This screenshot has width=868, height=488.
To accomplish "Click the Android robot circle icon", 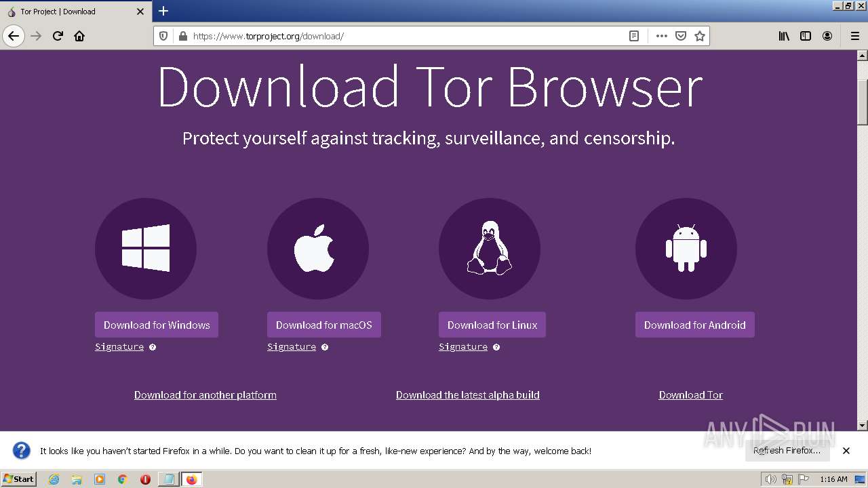I will pyautogui.click(x=686, y=249).
